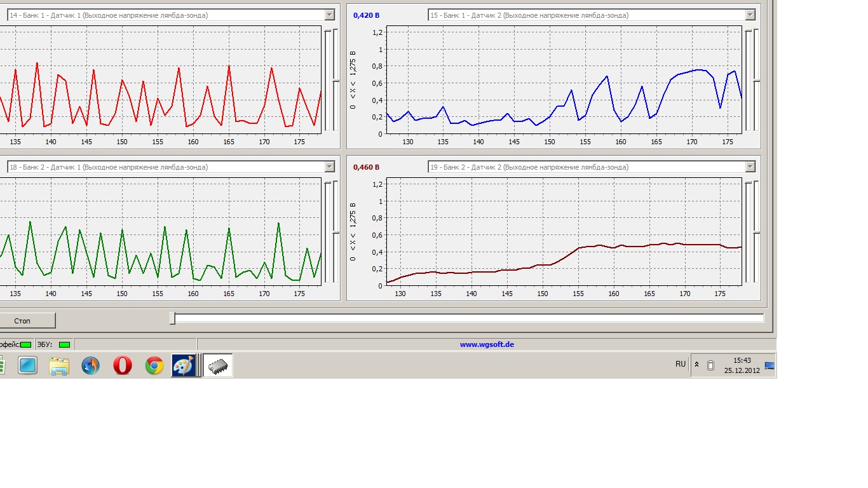Open the Paint palette taskbar icon
Screen dimensions: 868x488
(184, 365)
